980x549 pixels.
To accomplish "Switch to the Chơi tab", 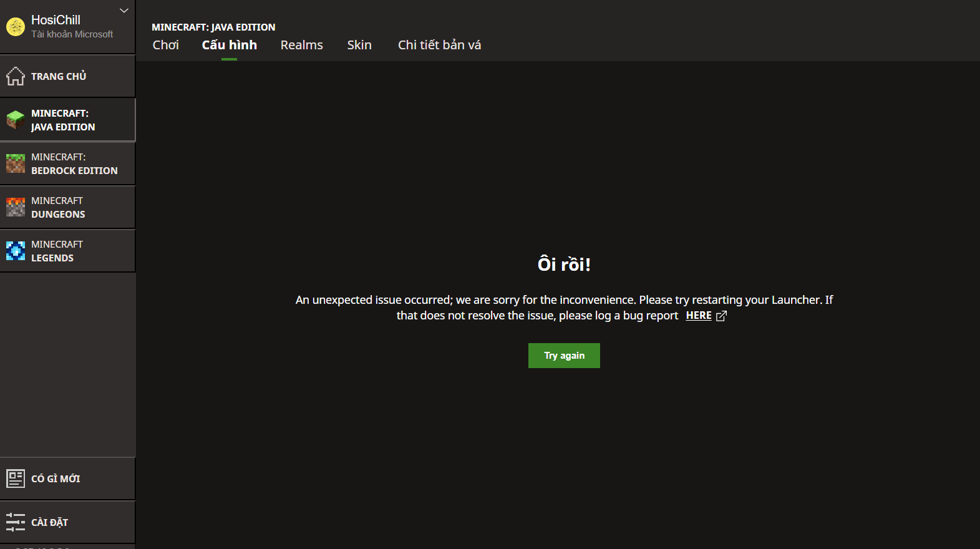I will click(x=166, y=45).
